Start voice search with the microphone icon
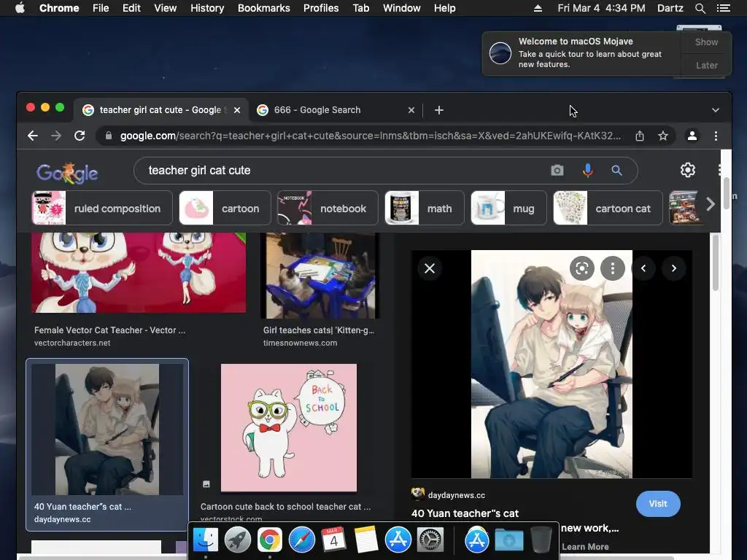Viewport: 747px width, 560px height. (588, 171)
